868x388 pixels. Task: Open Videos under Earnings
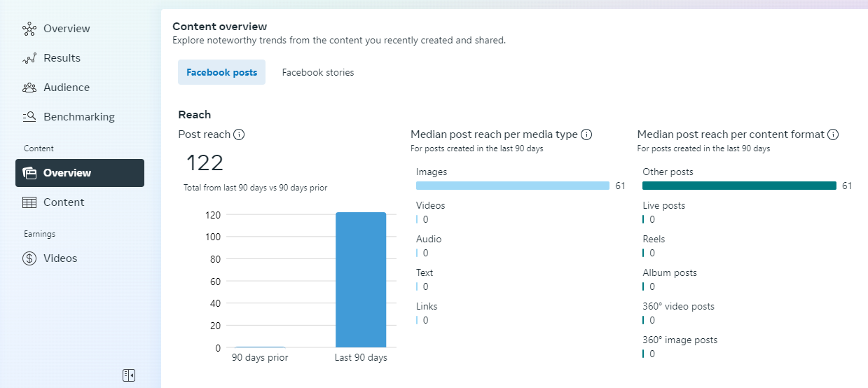[60, 258]
